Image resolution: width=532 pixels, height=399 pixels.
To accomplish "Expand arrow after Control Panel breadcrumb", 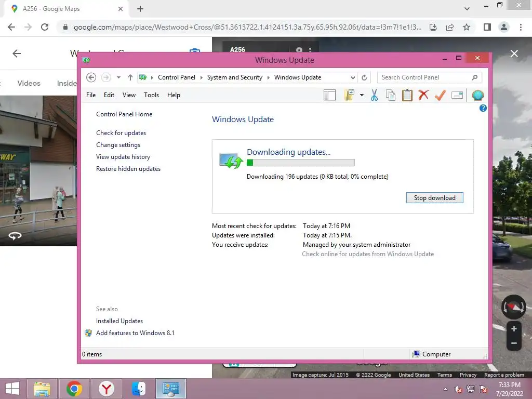I will click(201, 77).
